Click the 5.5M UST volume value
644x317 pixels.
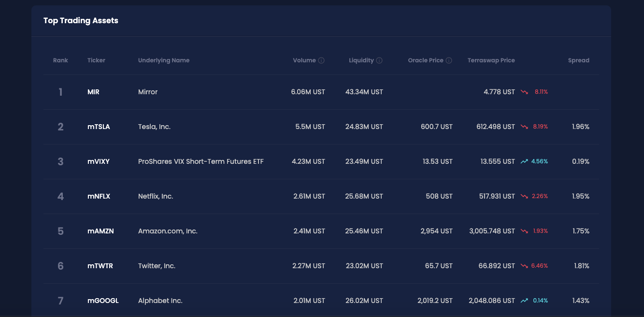310,127
